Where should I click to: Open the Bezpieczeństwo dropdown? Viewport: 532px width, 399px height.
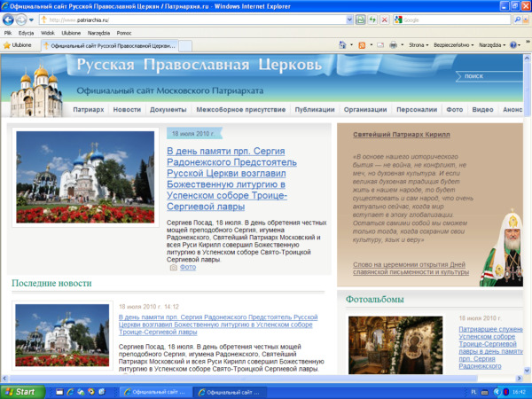[454, 45]
